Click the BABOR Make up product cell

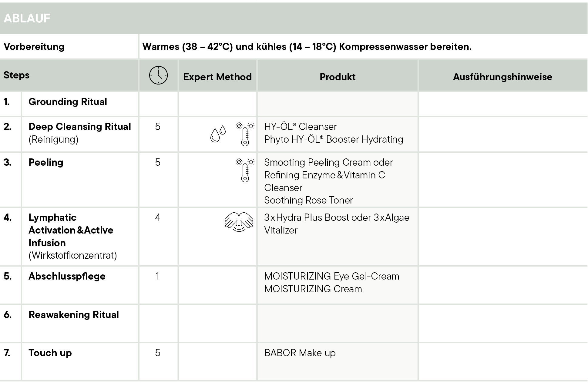coord(300,353)
